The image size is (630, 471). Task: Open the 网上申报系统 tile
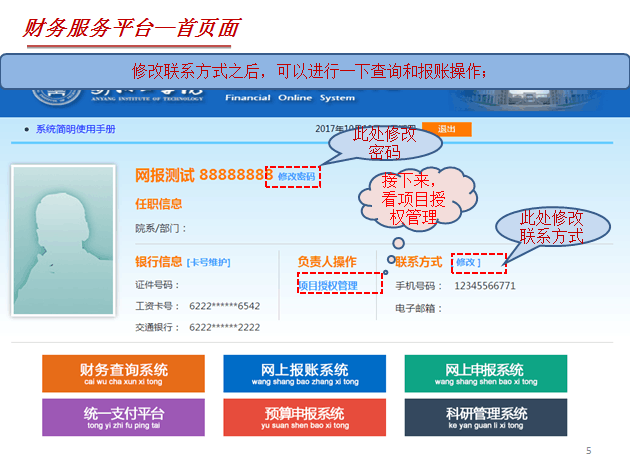[484, 374]
